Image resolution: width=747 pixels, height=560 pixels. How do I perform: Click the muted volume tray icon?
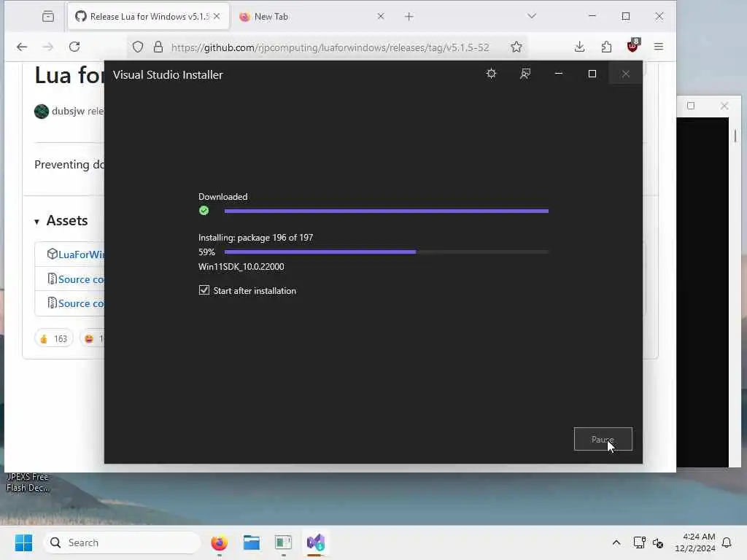(x=658, y=542)
